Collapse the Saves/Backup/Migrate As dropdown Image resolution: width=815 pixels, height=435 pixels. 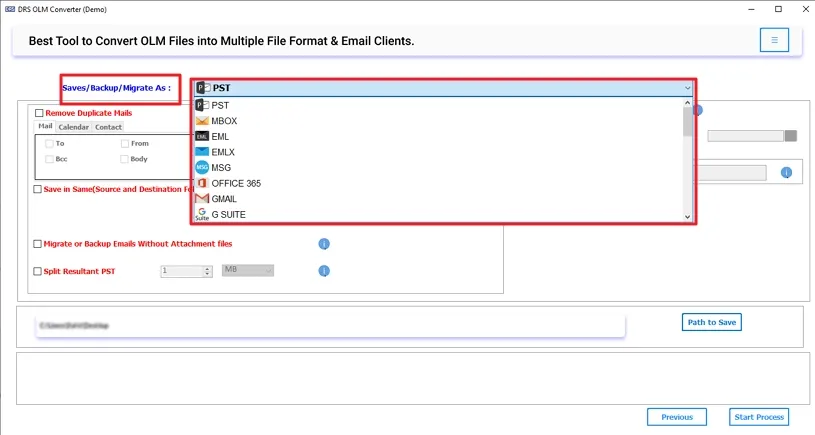pyautogui.click(x=687, y=88)
